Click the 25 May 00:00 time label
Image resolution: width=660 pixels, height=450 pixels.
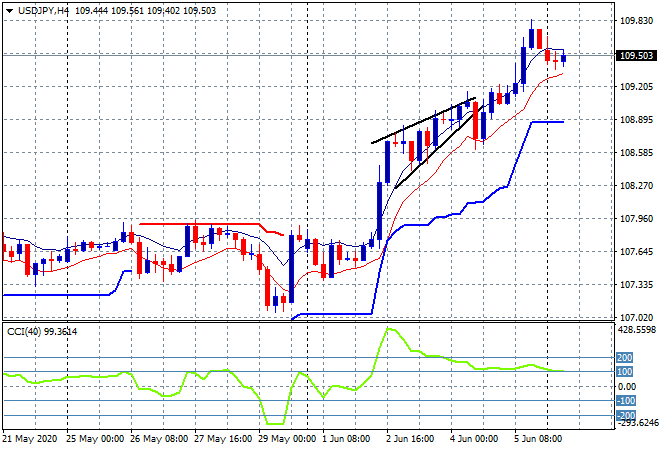pos(95,439)
